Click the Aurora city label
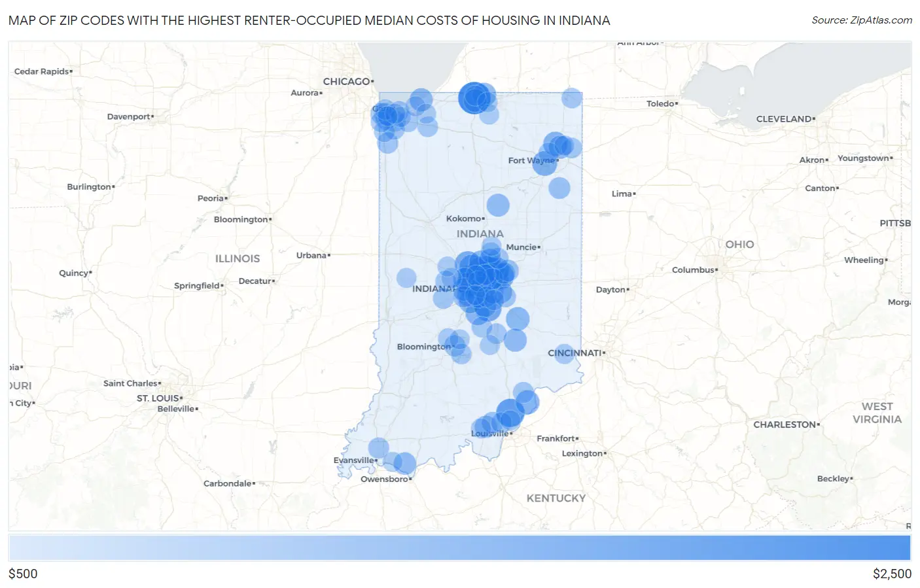 304,93
